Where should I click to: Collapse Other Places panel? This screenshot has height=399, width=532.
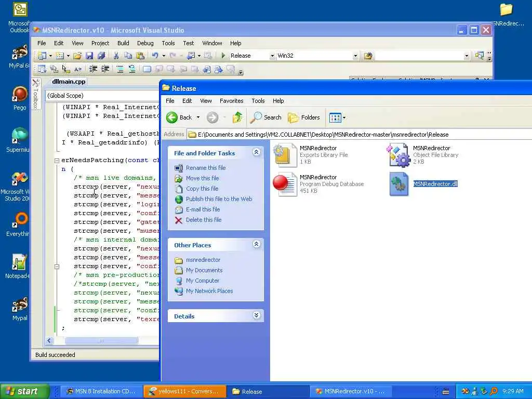(257, 244)
